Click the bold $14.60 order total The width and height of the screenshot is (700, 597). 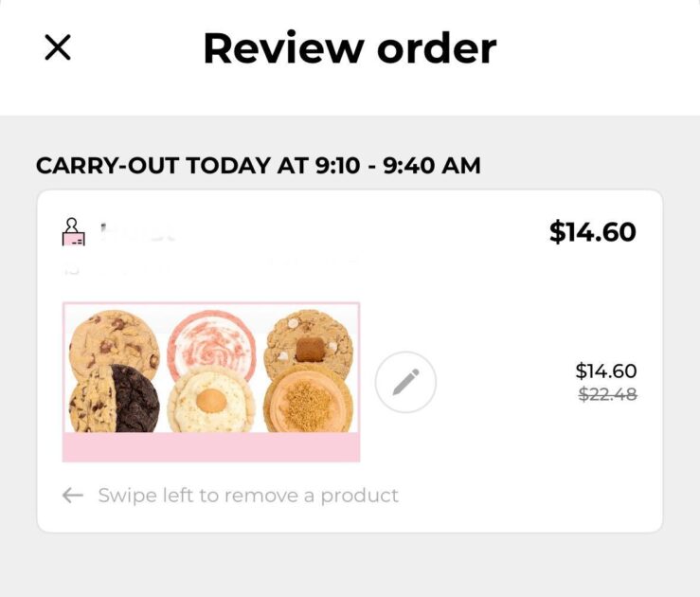tap(592, 232)
